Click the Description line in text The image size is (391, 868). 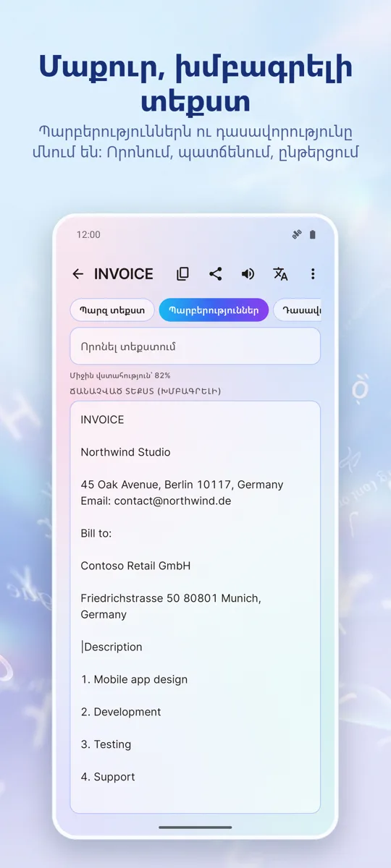tap(112, 647)
